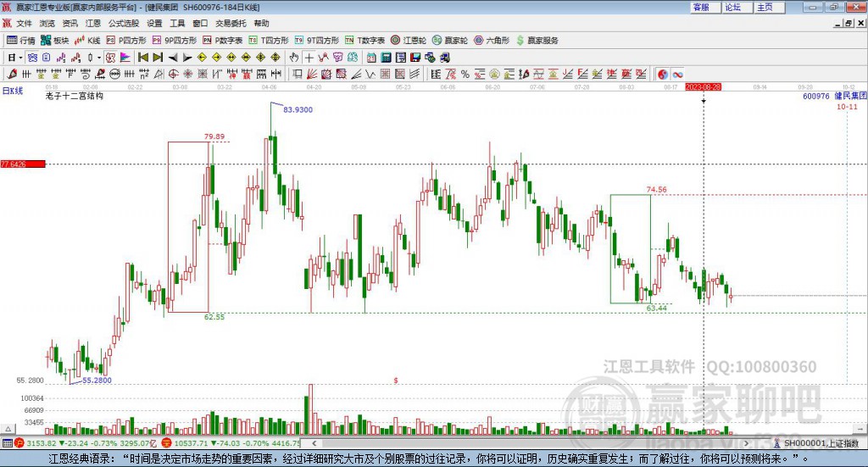Open the 浏览 menu

pos(47,23)
